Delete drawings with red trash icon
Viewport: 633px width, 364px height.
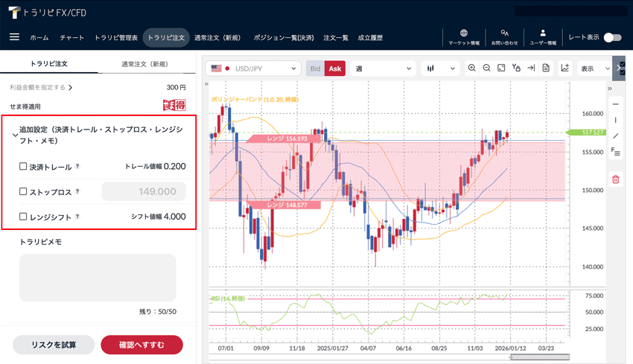(616, 179)
